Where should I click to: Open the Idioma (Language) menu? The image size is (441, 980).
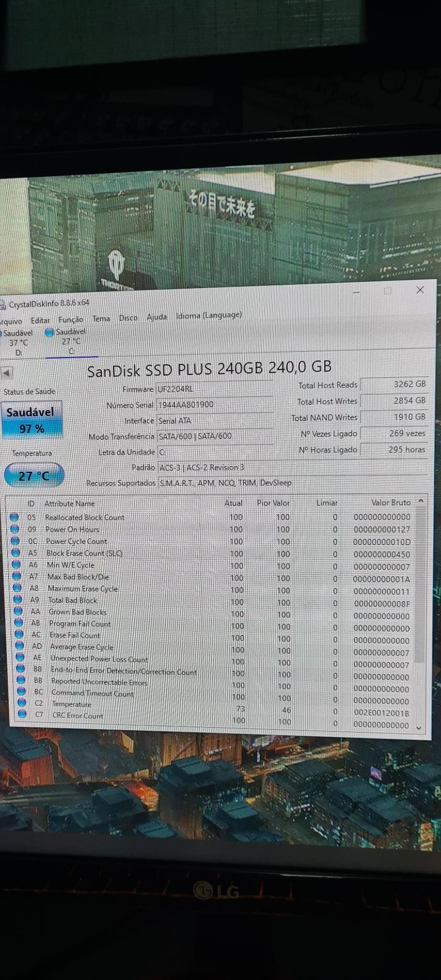point(209,315)
